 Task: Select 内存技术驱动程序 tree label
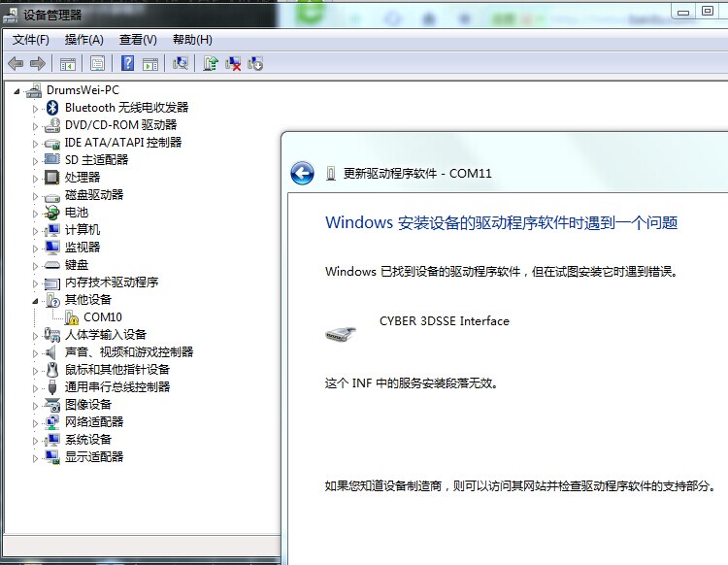tap(112, 282)
